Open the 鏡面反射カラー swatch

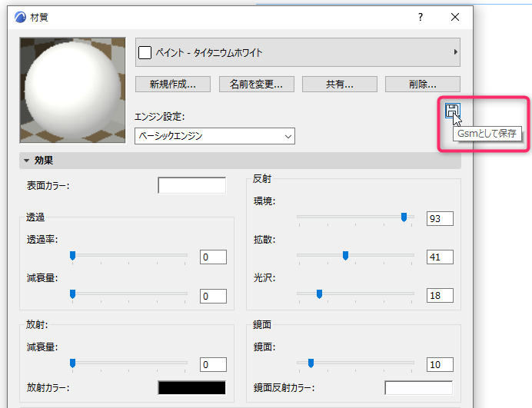(x=419, y=388)
